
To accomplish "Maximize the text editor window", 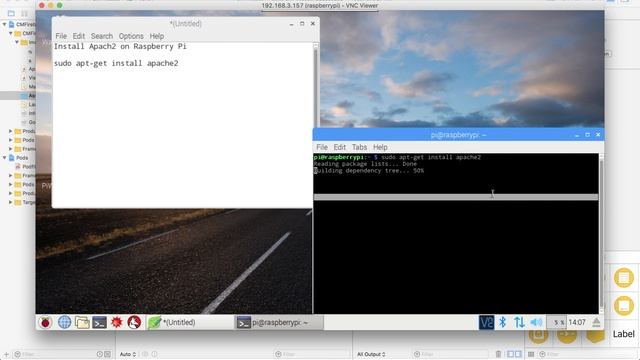I will 302,24.
